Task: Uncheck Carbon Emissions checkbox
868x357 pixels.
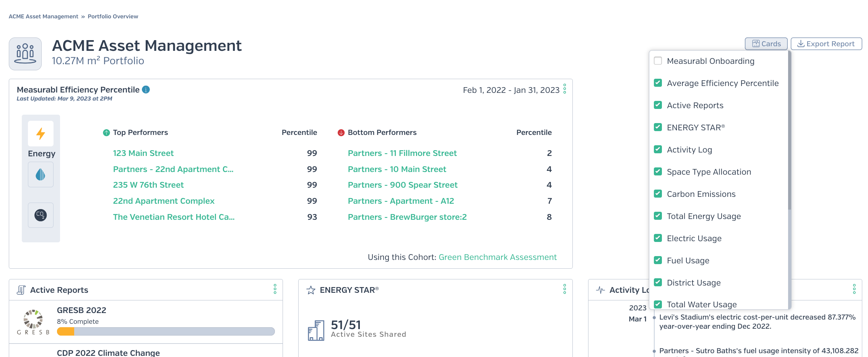Action: [658, 194]
